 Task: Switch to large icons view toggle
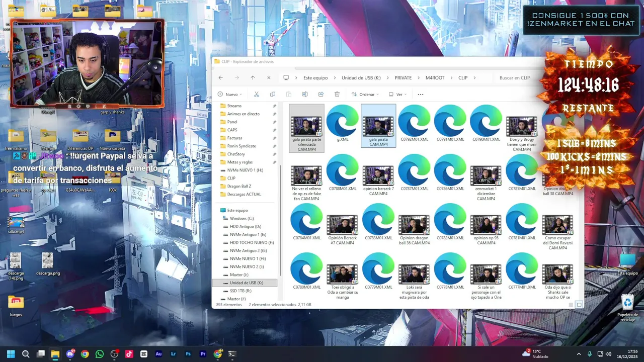pos(579,305)
